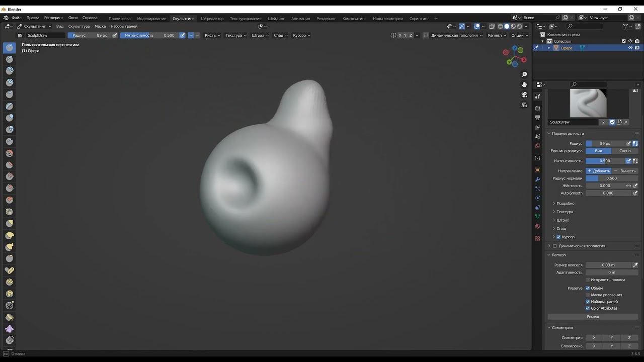The height and width of the screenshot is (362, 644).
Task: Uncheck the Color Attributes option
Action: pos(588,308)
